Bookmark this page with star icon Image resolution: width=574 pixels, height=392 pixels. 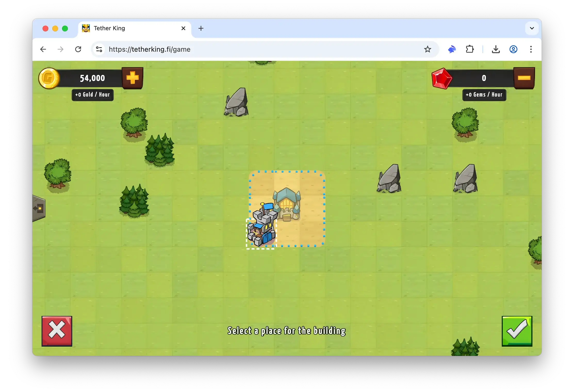[427, 49]
